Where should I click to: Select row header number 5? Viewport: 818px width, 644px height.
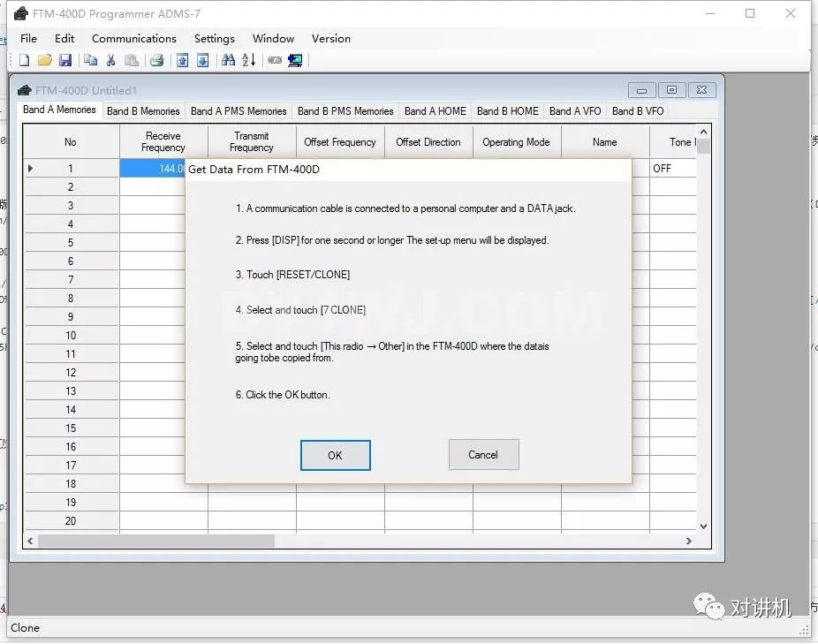(71, 243)
